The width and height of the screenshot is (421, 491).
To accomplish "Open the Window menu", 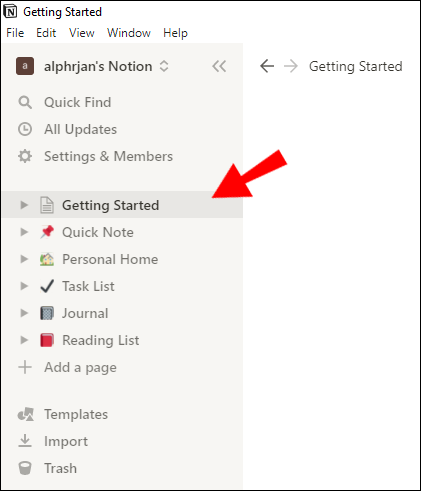I will [x=129, y=33].
